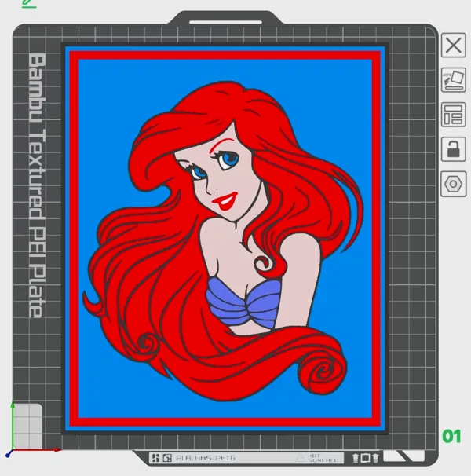The width and height of the screenshot is (471, 476).
Task: Toggle the plate lock icon
Action: click(453, 149)
